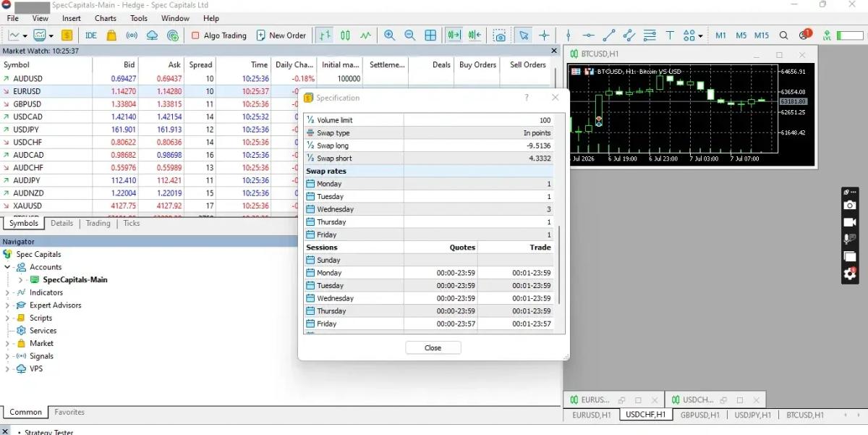Open the new chart dropdown arrow
Viewport: 868px width, 435px height.
pyautogui.click(x=25, y=35)
